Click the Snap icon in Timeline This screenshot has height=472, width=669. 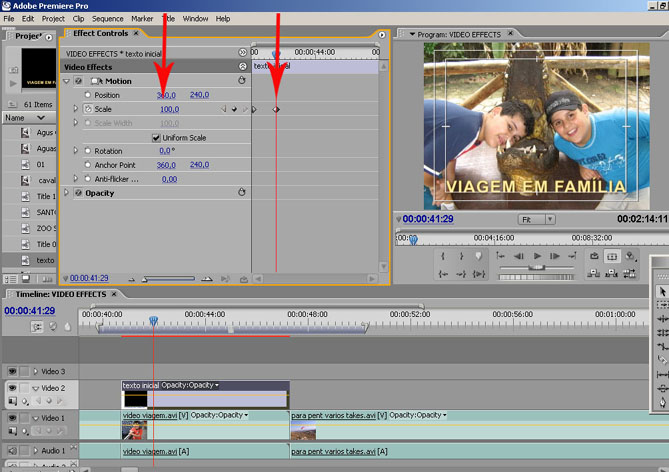[37, 326]
